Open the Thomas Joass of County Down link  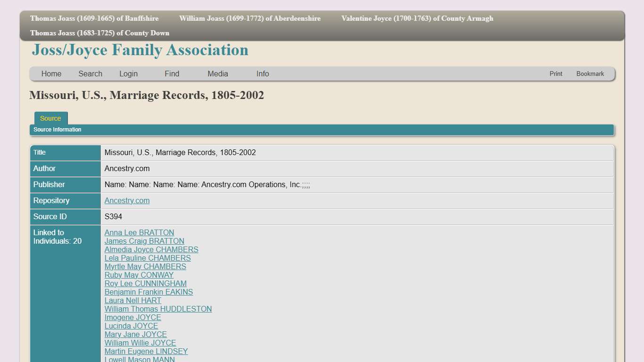click(100, 33)
